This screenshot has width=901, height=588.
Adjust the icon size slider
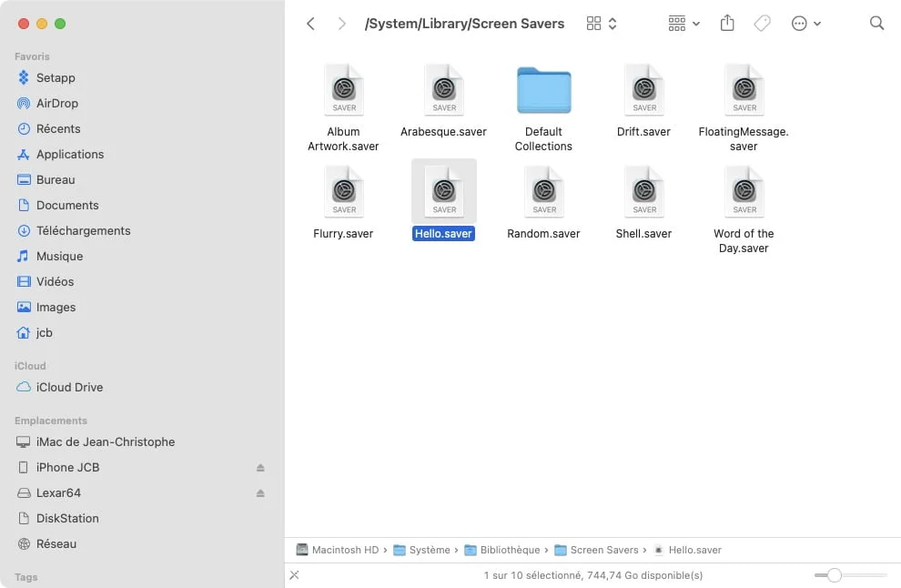pyautogui.click(x=835, y=575)
